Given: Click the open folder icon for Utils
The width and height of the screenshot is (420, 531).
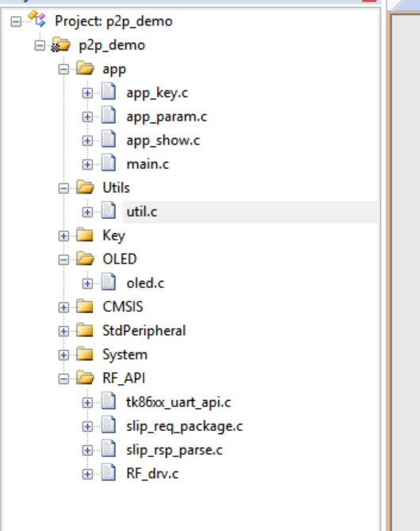Looking at the screenshot, I should coord(85,187).
